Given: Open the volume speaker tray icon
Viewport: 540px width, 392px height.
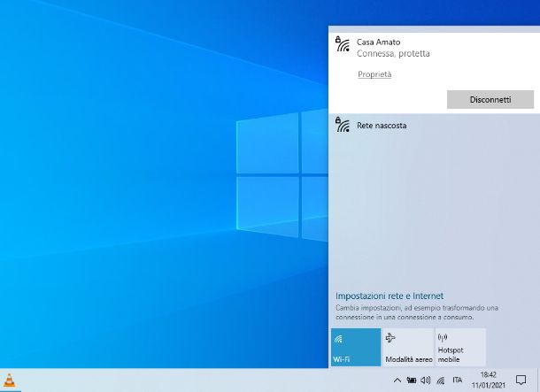Looking at the screenshot, I should click(426, 380).
